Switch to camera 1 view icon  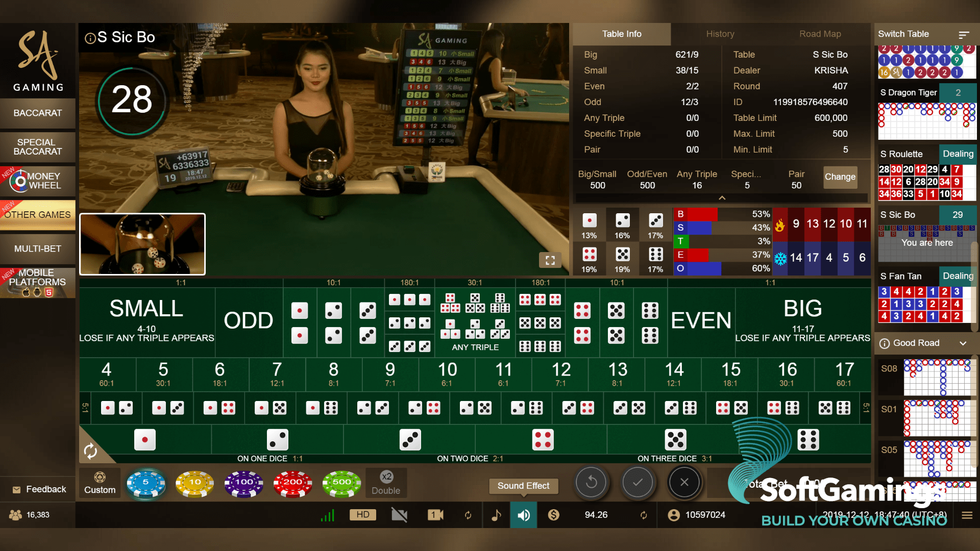[435, 515]
